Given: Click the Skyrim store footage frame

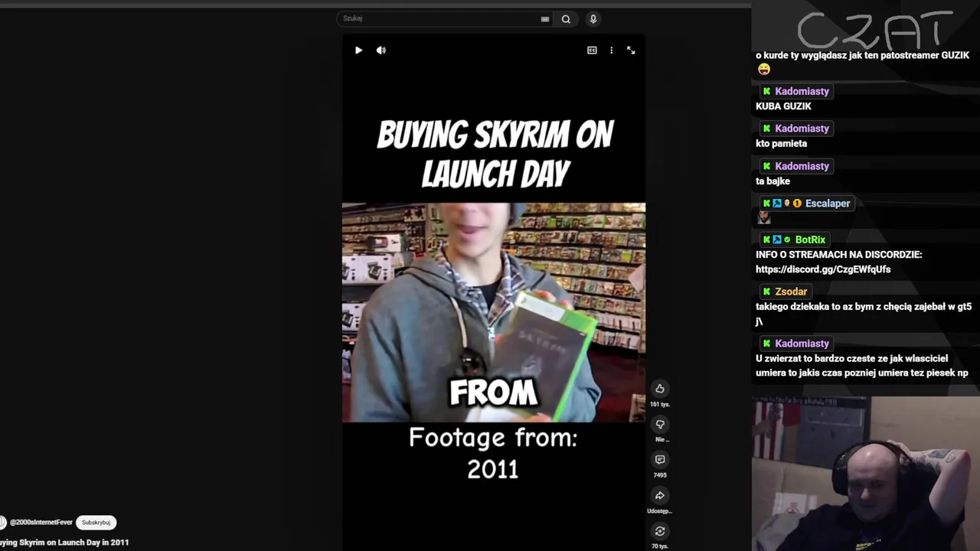Looking at the screenshot, I should [494, 312].
